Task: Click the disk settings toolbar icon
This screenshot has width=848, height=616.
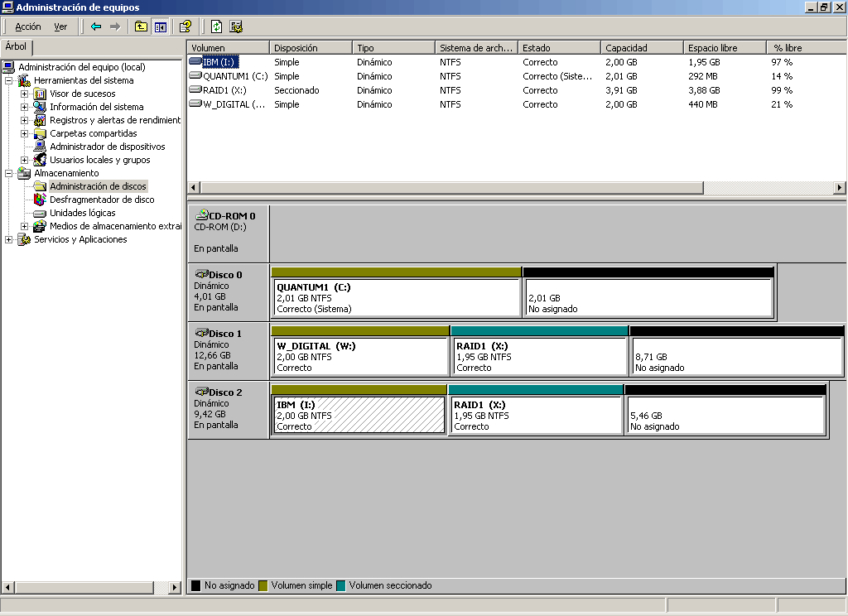Action: (236, 26)
